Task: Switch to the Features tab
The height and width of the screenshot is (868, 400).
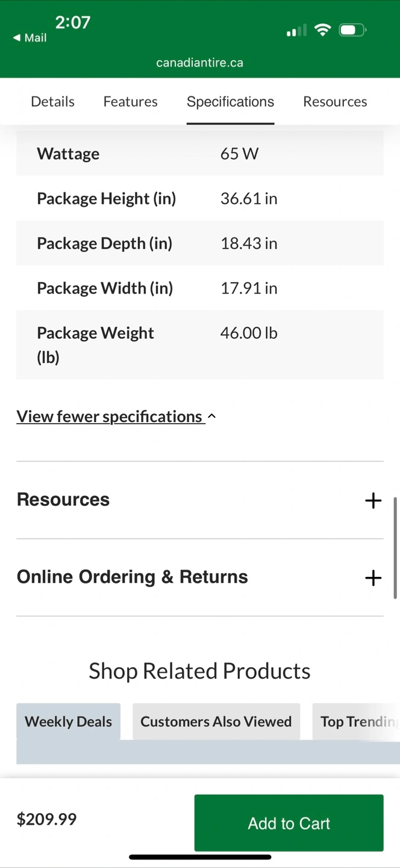Action: pos(130,102)
